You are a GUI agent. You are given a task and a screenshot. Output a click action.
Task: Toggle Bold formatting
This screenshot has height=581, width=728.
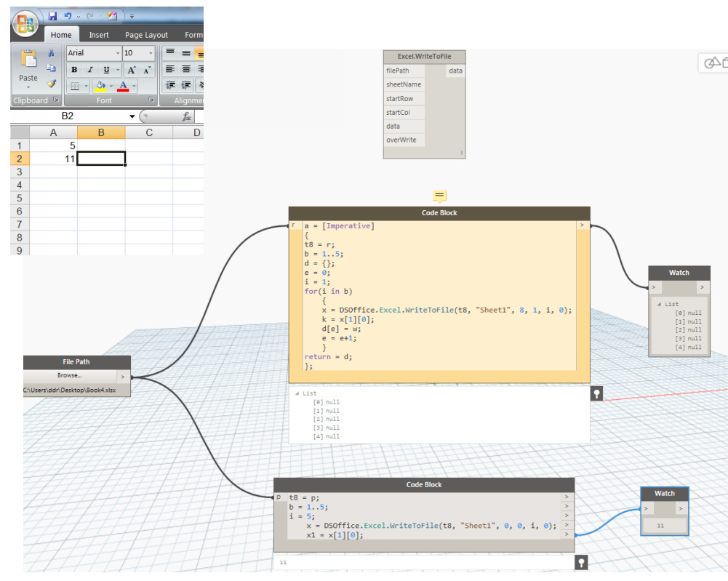pos(76,68)
